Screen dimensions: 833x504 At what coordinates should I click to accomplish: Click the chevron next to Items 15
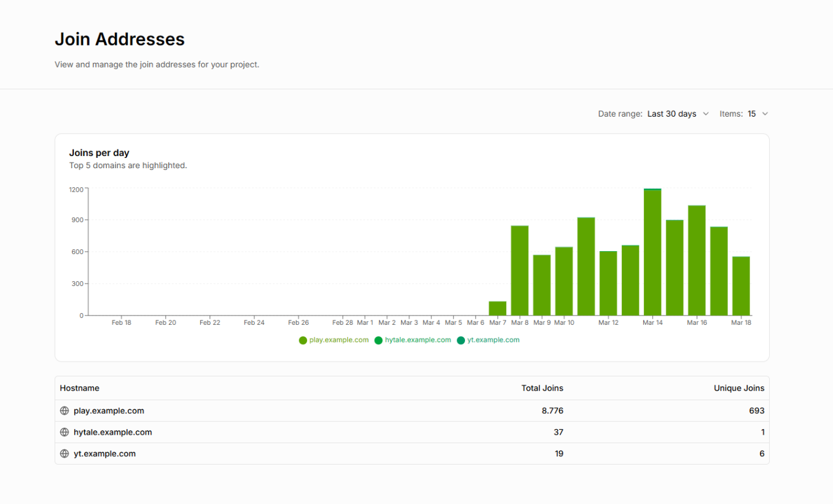tap(765, 114)
